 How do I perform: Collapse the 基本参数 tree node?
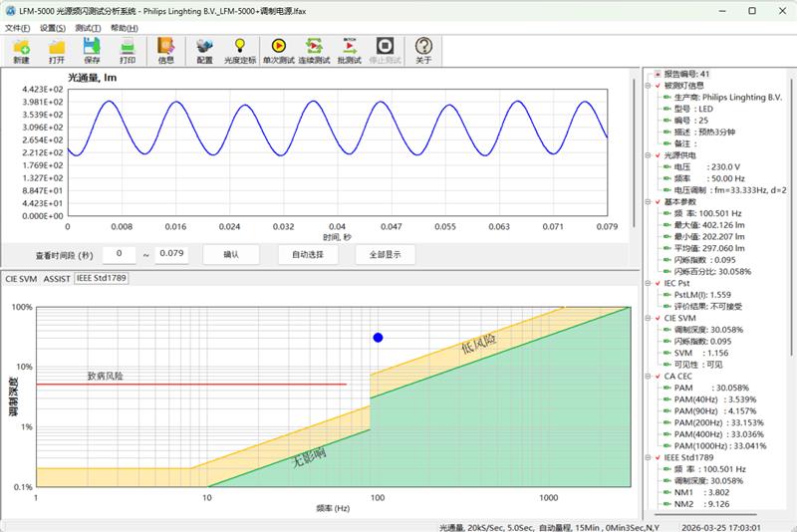pyautogui.click(x=649, y=202)
